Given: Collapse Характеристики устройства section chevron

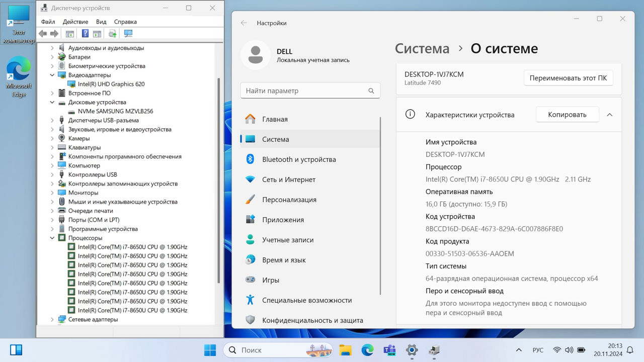Looking at the screenshot, I should pyautogui.click(x=609, y=115).
